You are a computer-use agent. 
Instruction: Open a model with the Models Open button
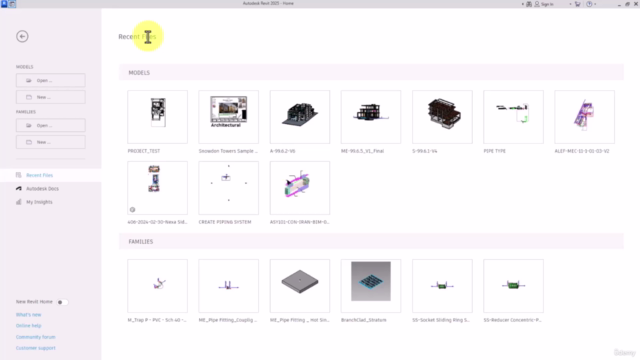click(x=51, y=80)
